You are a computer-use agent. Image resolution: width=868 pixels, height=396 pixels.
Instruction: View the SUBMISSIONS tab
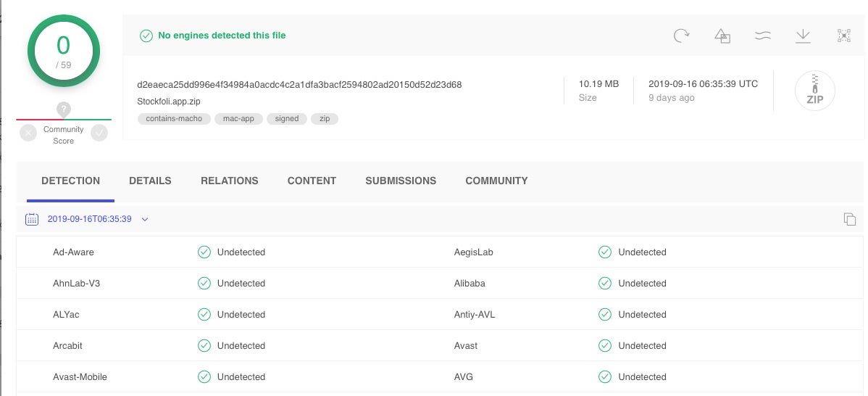point(401,181)
